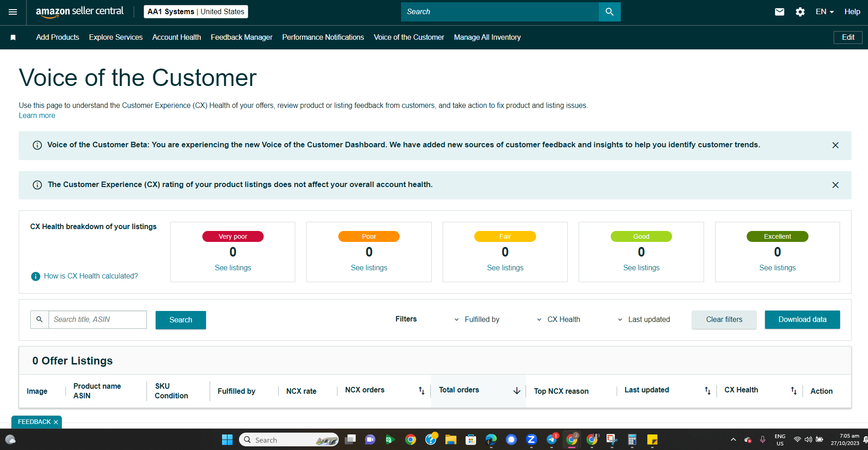This screenshot has height=450, width=868.
Task: Sort by Last updated column arrows
Action: tap(707, 391)
